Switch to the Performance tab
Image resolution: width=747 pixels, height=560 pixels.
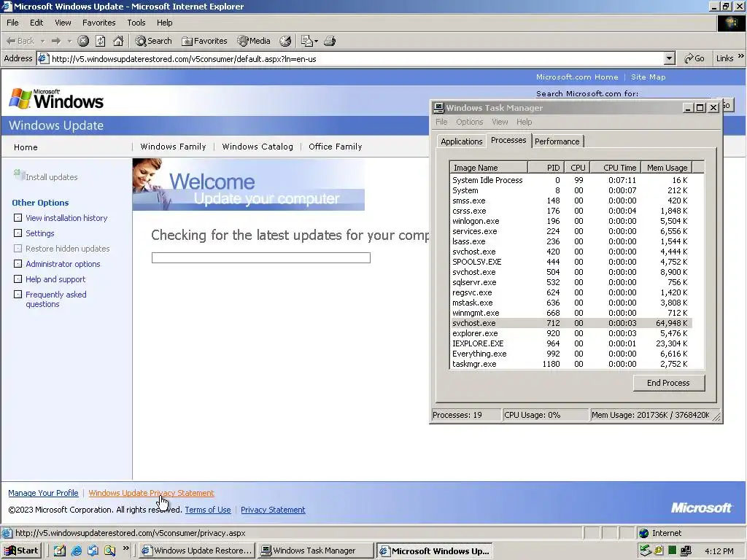coord(557,141)
